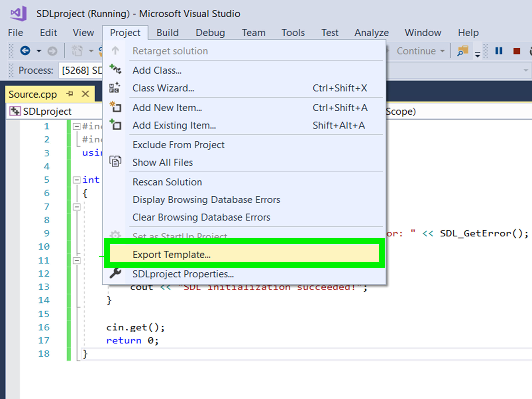The image size is (532, 399).
Task: Close the Source.cpp tab
Action: pyautogui.click(x=85, y=94)
